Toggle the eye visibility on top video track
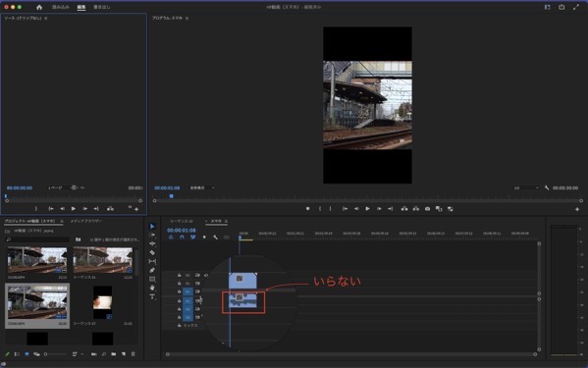 coord(206,276)
